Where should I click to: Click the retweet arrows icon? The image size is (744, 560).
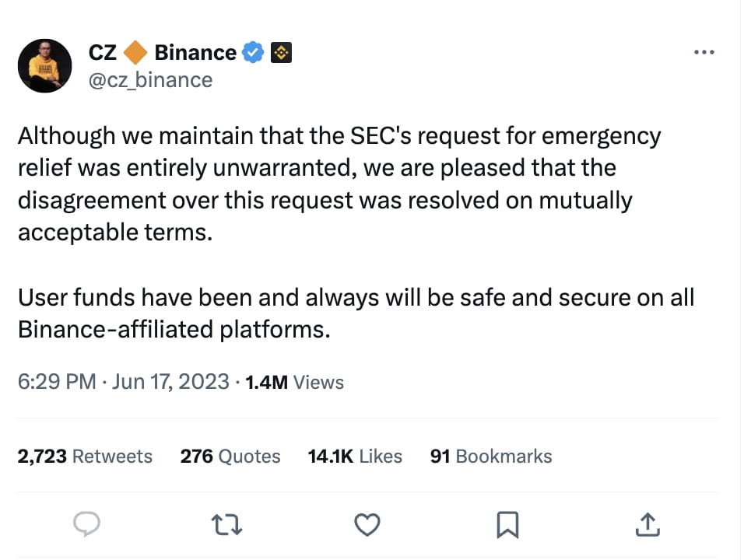(227, 526)
